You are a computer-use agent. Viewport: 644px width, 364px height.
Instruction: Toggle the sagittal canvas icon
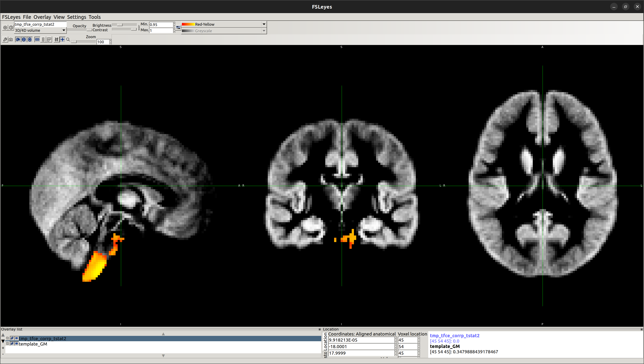tap(18, 40)
